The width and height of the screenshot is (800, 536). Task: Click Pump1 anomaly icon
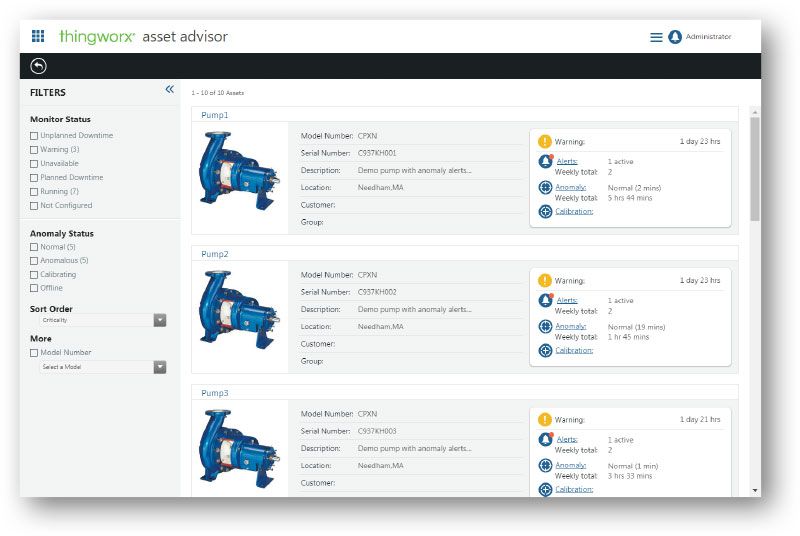point(545,187)
